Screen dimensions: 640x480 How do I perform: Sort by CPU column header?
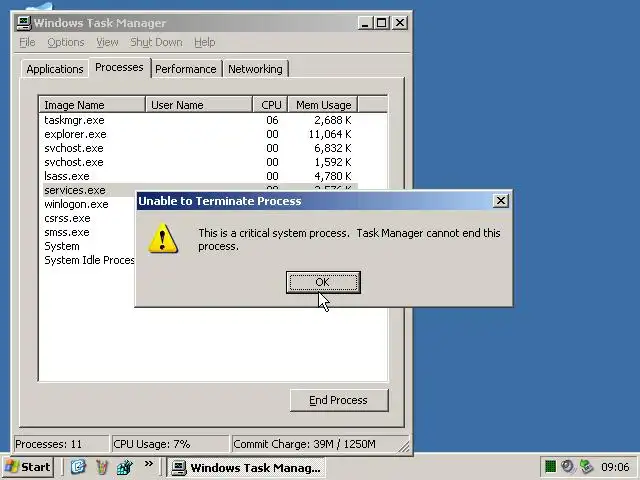click(271, 105)
